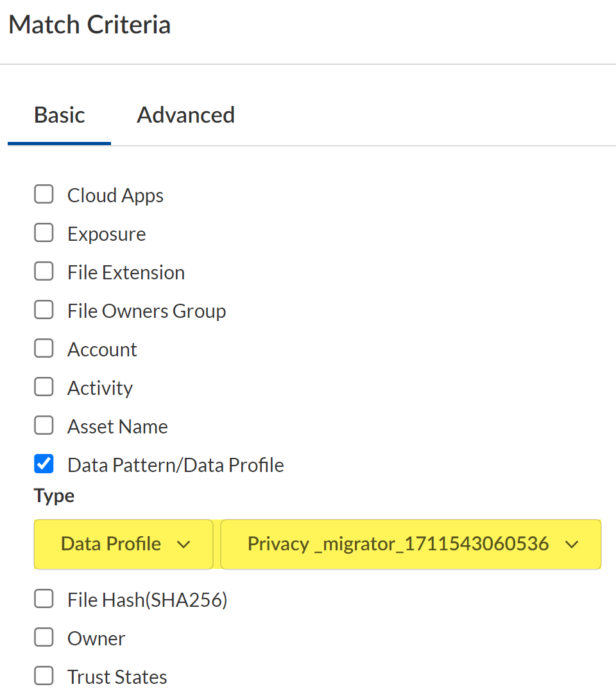This screenshot has width=616, height=698.
Task: Tick the Owner checkbox
Action: pyautogui.click(x=44, y=638)
